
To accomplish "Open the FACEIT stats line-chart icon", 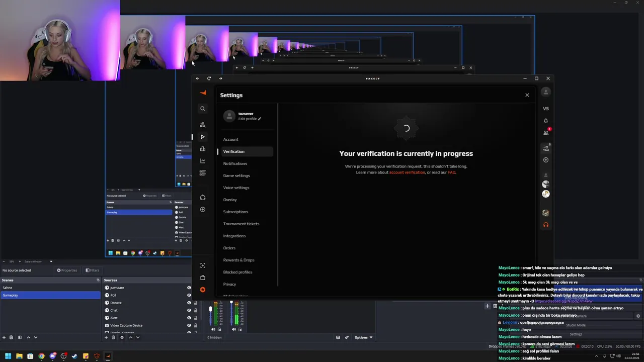I will pyautogui.click(x=203, y=161).
